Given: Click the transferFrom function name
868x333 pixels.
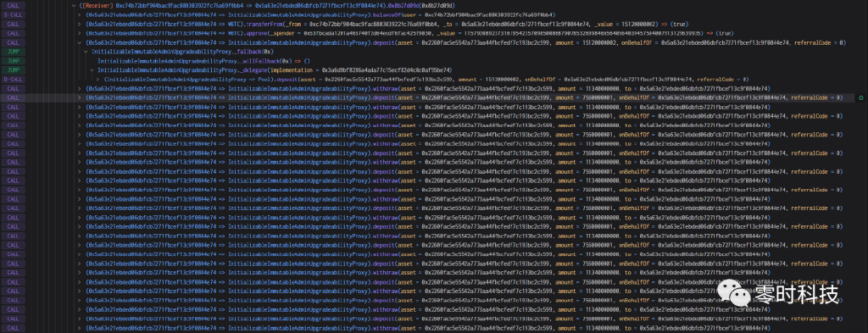Looking at the screenshot, I should pyautogui.click(x=264, y=24).
